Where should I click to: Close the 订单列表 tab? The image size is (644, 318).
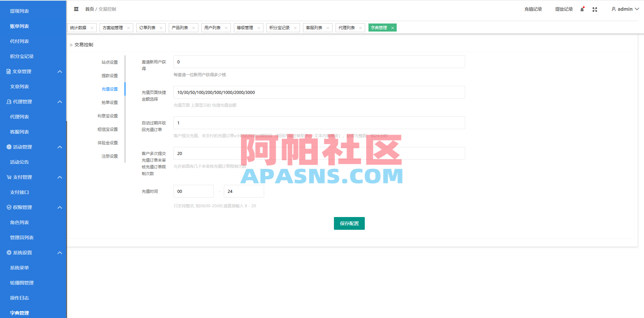pos(161,28)
